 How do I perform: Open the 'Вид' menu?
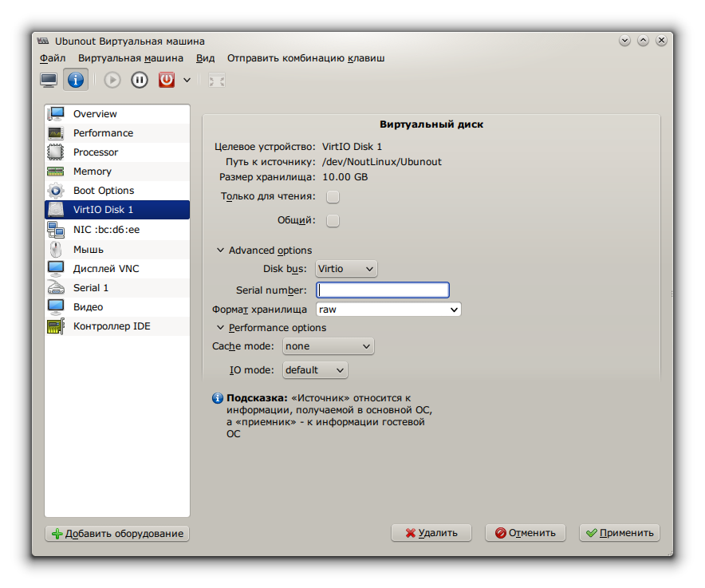point(205,58)
